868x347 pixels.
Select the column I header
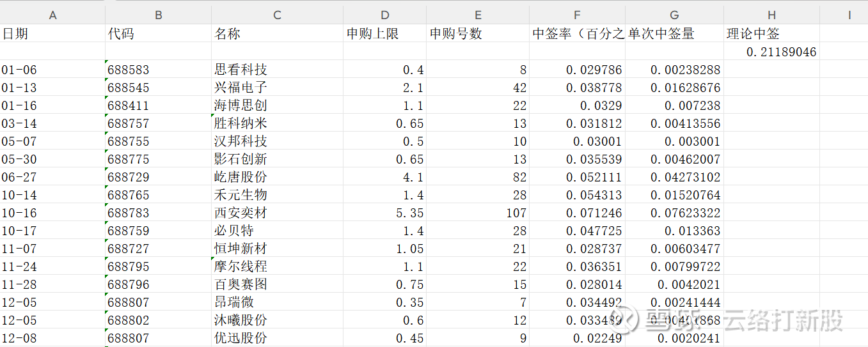click(x=849, y=15)
